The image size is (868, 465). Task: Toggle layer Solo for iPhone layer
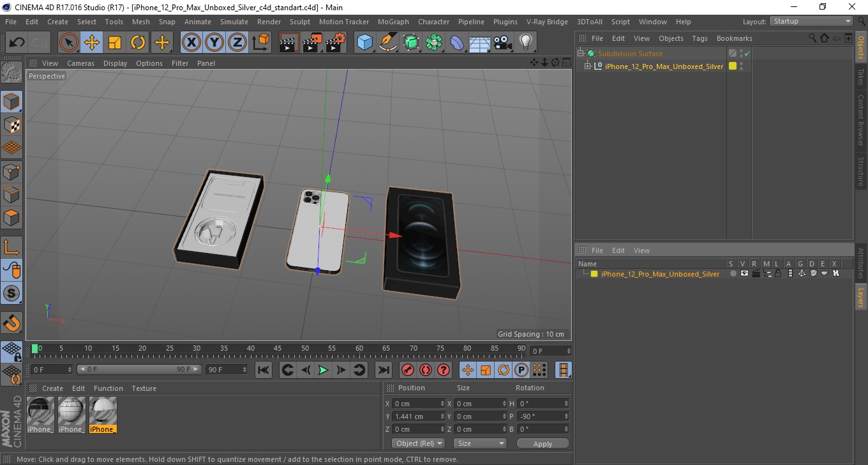[x=733, y=274]
